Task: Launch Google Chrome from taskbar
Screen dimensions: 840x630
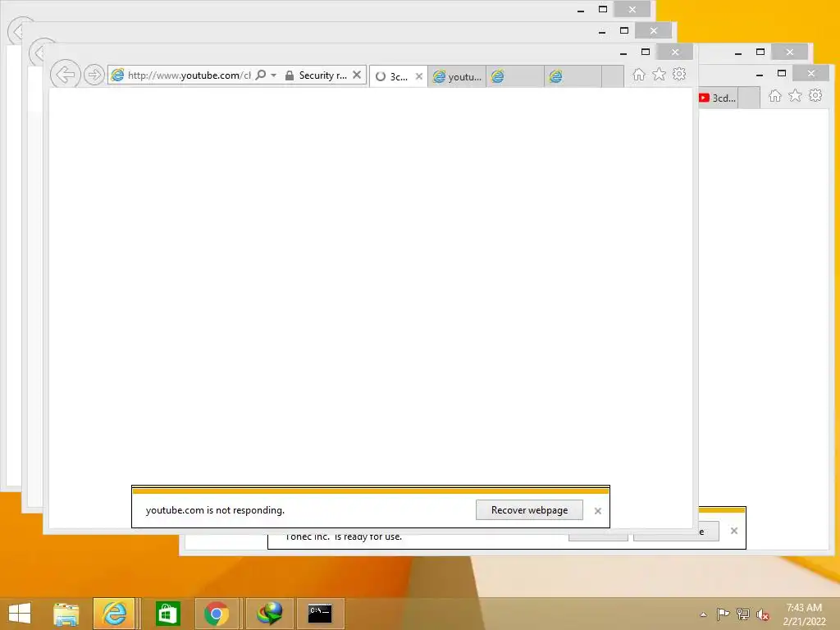Action: point(216,614)
